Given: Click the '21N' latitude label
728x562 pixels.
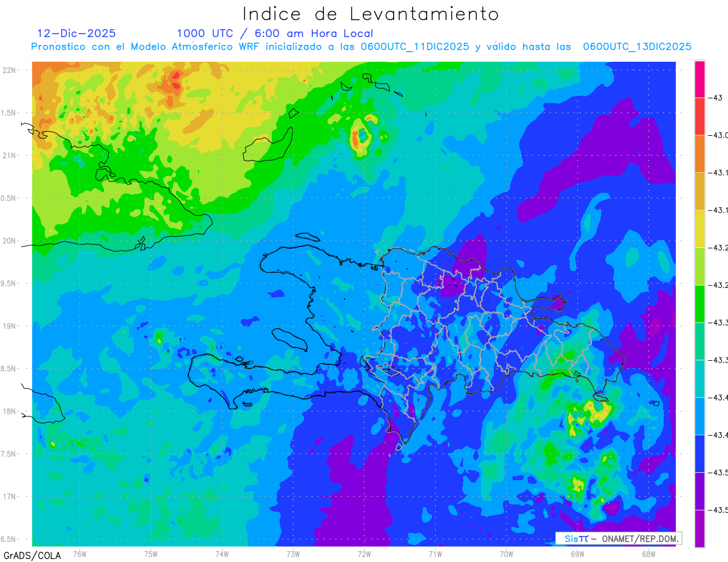Looking at the screenshot, I should (x=10, y=155).
